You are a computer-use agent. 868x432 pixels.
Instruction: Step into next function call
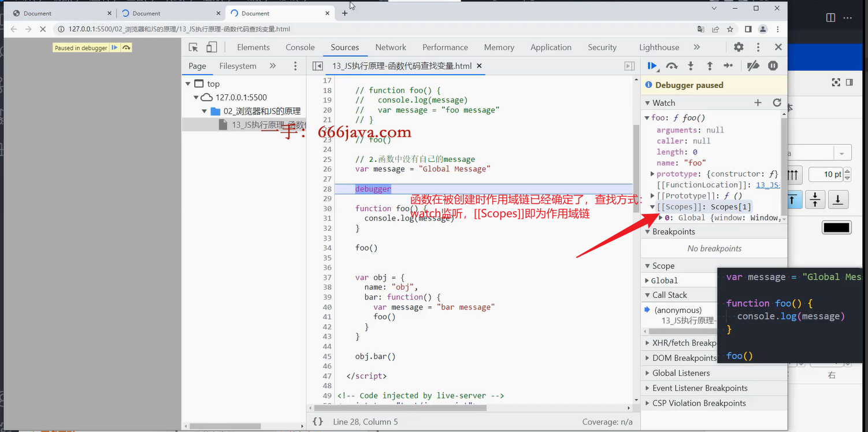click(691, 66)
